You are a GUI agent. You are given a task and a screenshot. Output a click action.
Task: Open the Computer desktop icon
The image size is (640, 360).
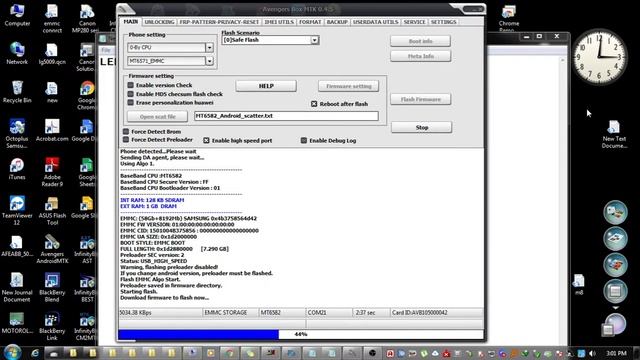point(17,16)
